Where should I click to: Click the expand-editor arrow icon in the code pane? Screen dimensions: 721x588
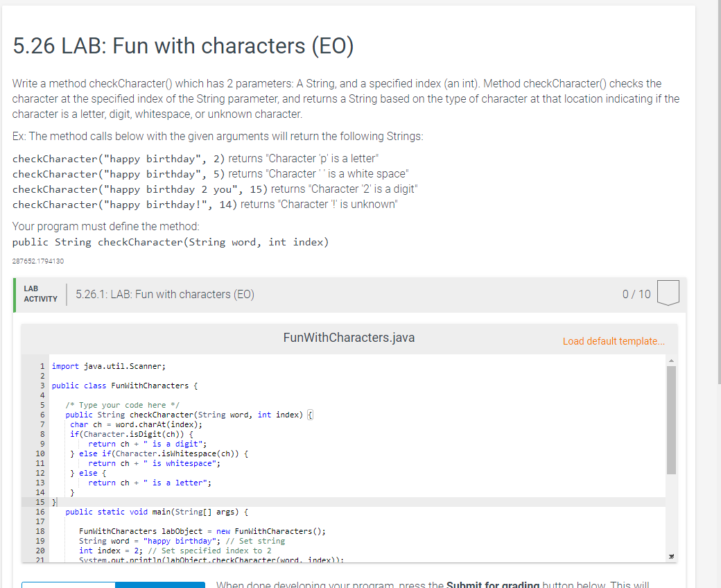670,555
